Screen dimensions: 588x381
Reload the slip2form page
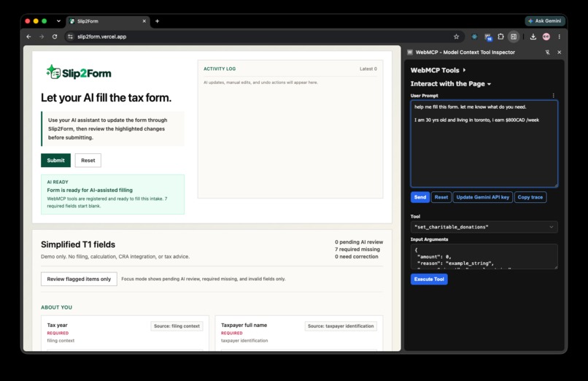55,36
